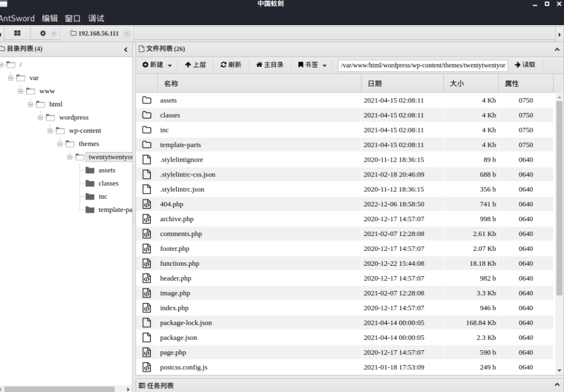This screenshot has height=392, width=564.
Task: Open the 窗口 menu
Action: point(73,18)
